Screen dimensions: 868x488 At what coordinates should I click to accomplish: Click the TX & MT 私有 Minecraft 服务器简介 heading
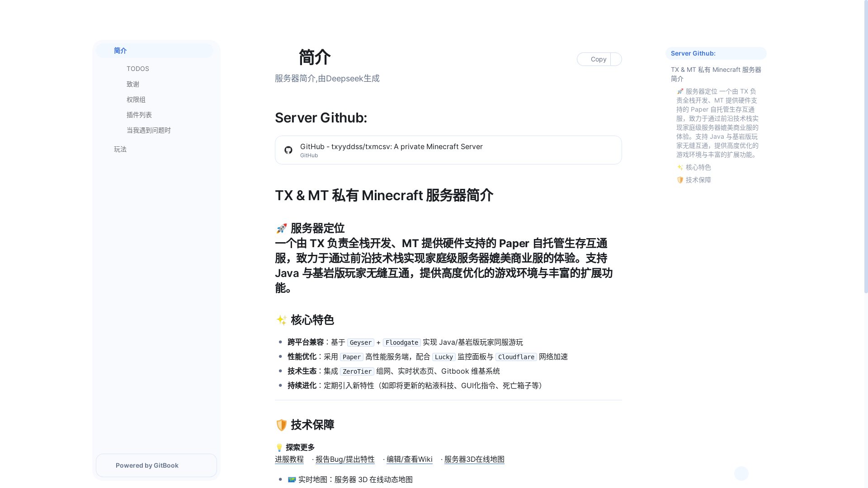point(384,195)
